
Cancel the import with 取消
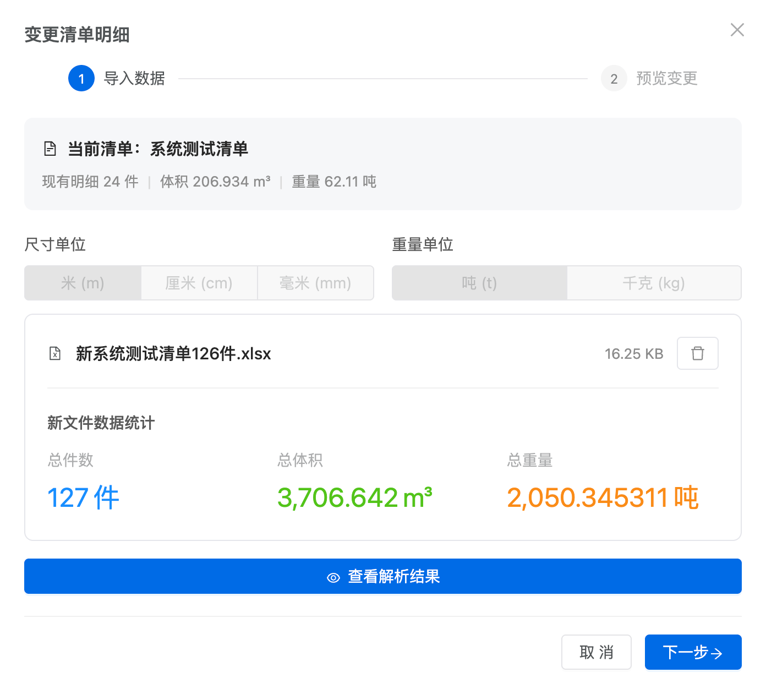(x=596, y=653)
